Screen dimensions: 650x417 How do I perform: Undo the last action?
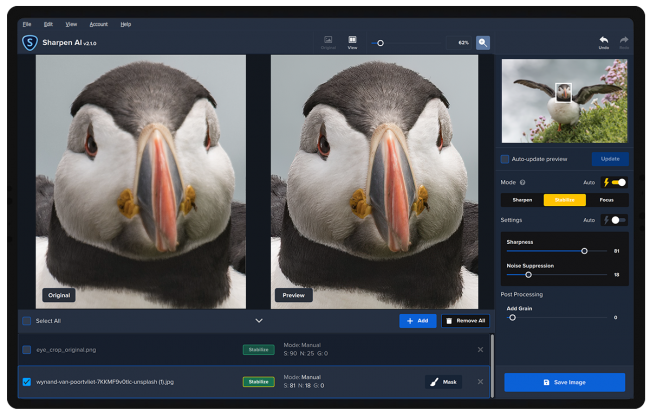point(603,42)
